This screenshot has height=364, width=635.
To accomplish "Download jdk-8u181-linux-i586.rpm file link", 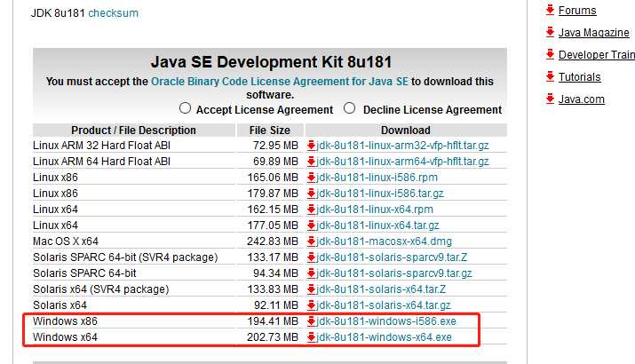I will 377,178.
